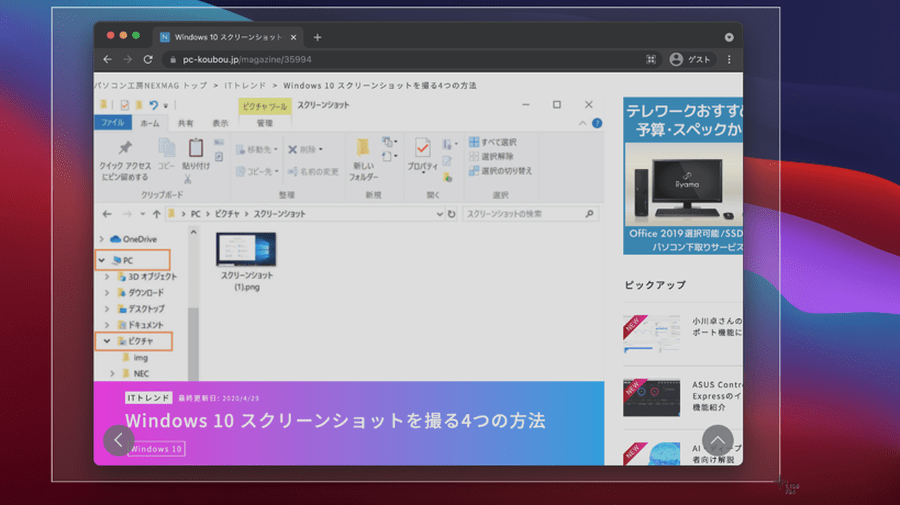Close the Windows 10 スクリーンショット Chrome tab

[x=293, y=37]
